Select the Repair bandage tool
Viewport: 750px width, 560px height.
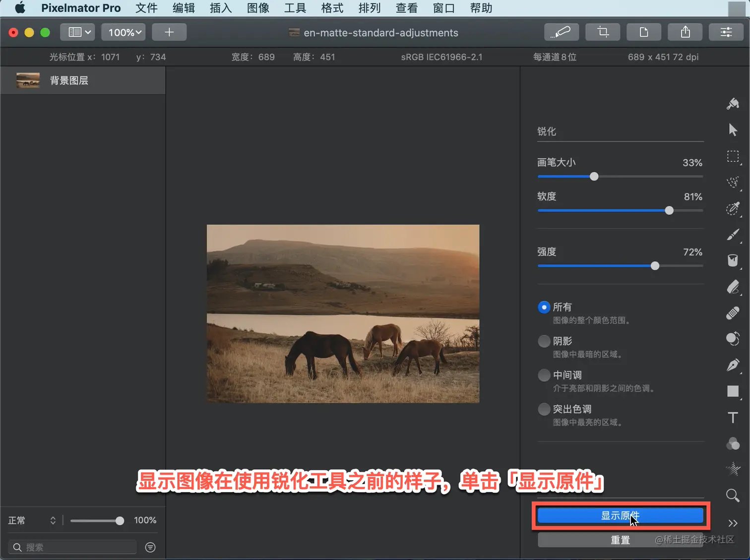733,313
